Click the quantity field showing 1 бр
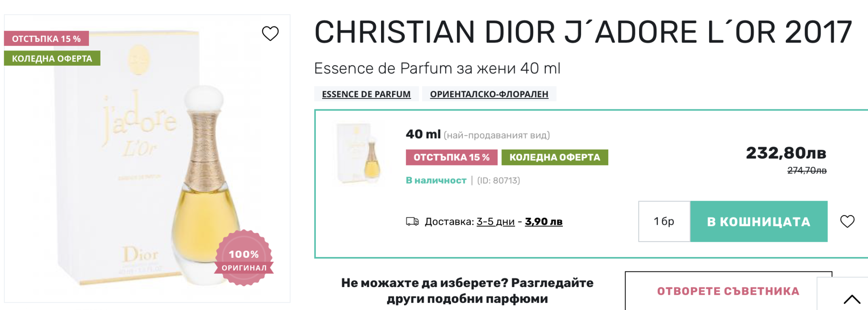This screenshot has height=310, width=868. [664, 221]
